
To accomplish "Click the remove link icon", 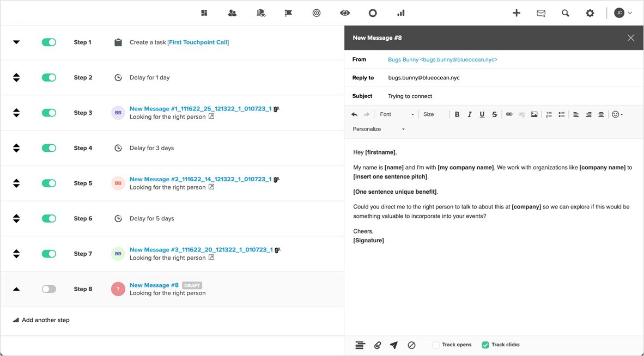I will tap(521, 114).
